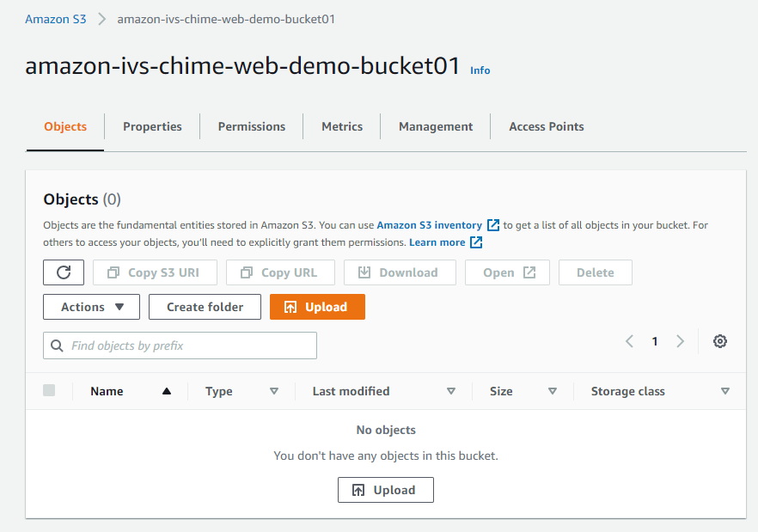Sort by Name ascending arrow
Screen dimensions: 758x532
[167, 391]
